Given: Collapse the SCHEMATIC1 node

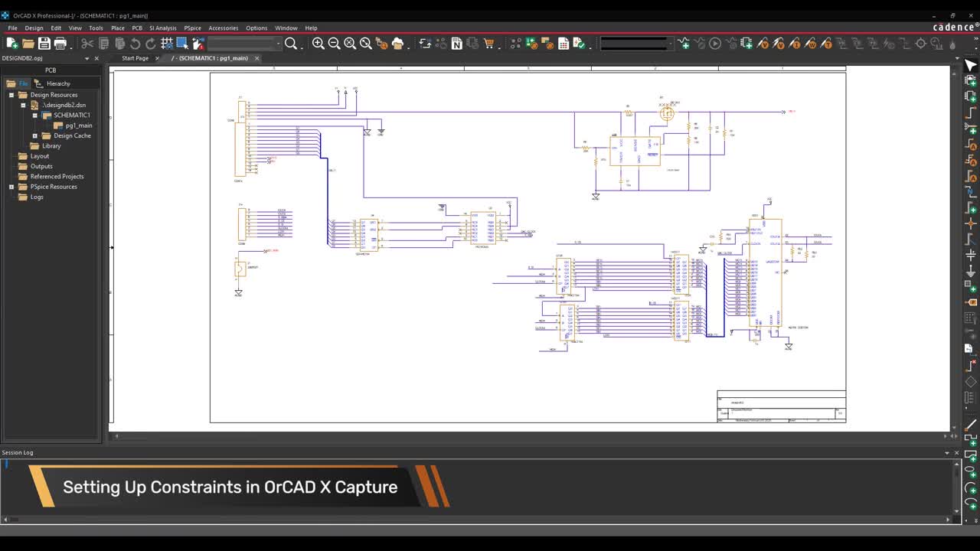Looking at the screenshot, I should point(34,116).
